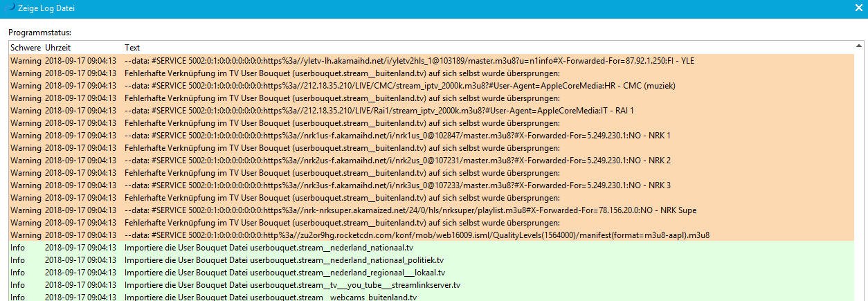Click the Text column header
Image resolution: width=868 pixels, height=301 pixels.
click(132, 48)
